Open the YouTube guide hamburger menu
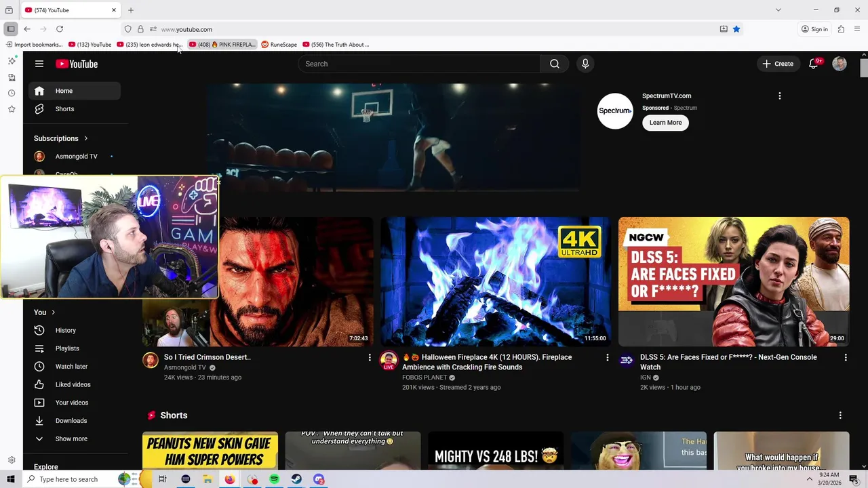The image size is (868, 488). click(39, 64)
